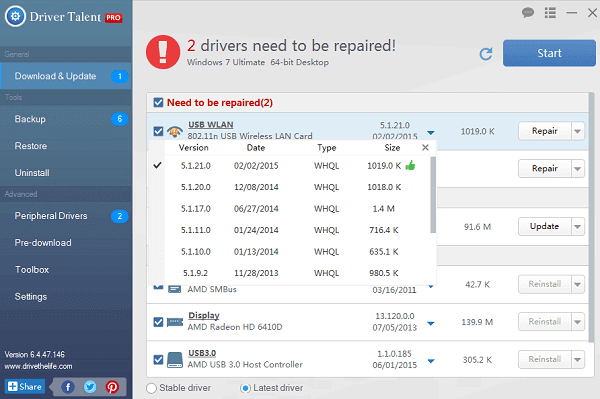Open dropdown next to Update button
This screenshot has width=600, height=399.
pos(577,226)
